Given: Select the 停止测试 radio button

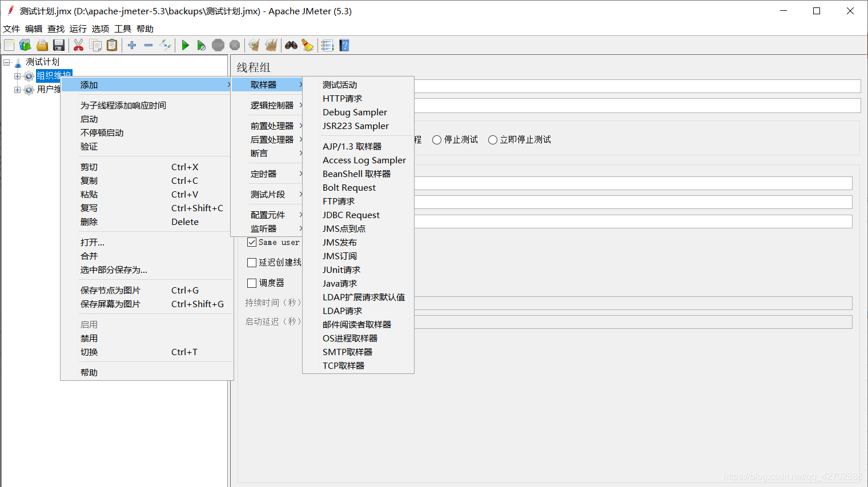Looking at the screenshot, I should [437, 140].
